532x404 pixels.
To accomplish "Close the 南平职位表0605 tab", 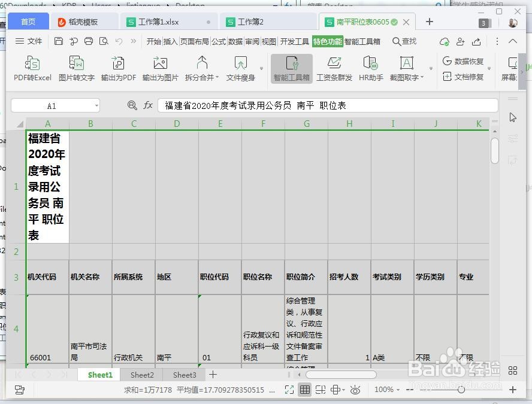I will pyautogui.click(x=406, y=22).
